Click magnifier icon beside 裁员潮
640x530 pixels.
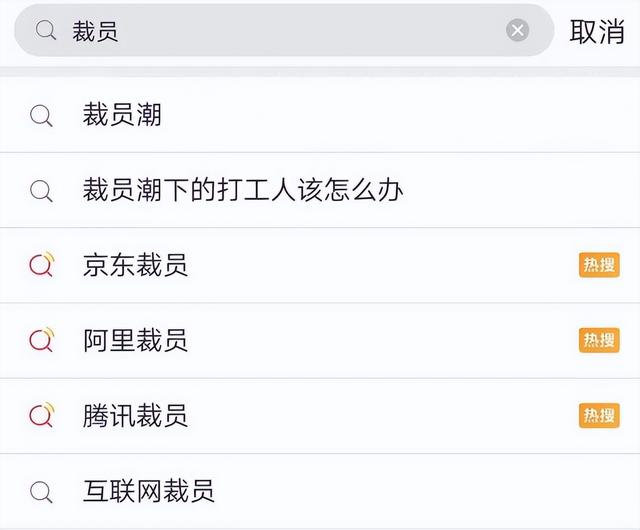click(x=41, y=116)
